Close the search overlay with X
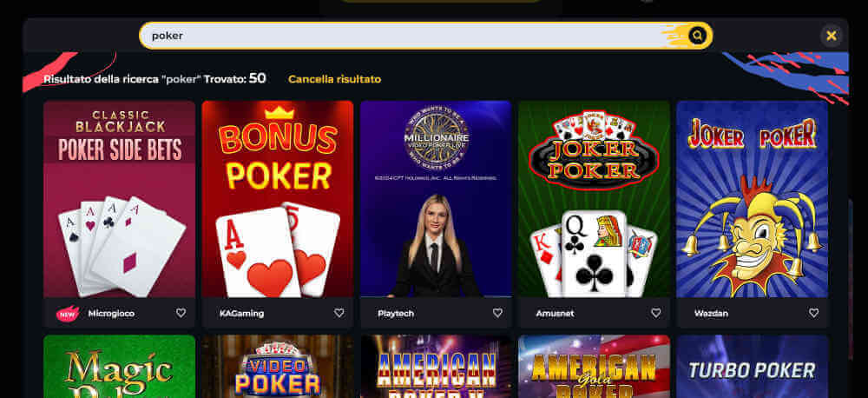 [831, 36]
